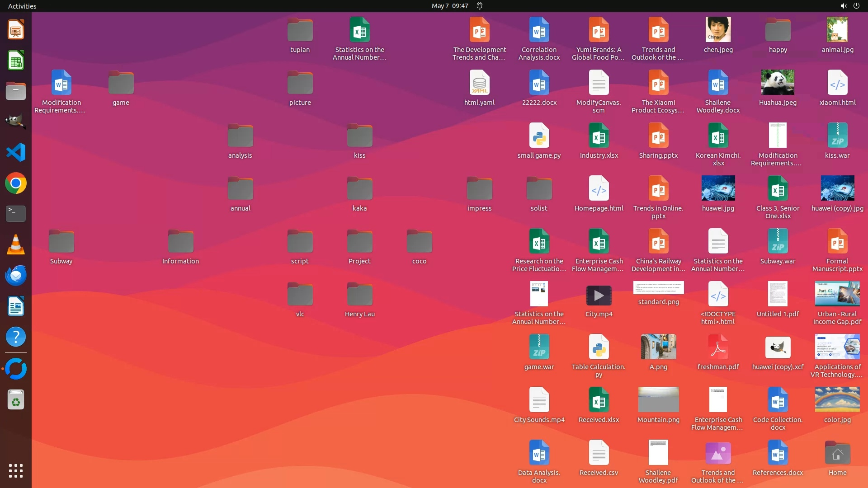
Task: Open the date and time menu
Action: 449,6
